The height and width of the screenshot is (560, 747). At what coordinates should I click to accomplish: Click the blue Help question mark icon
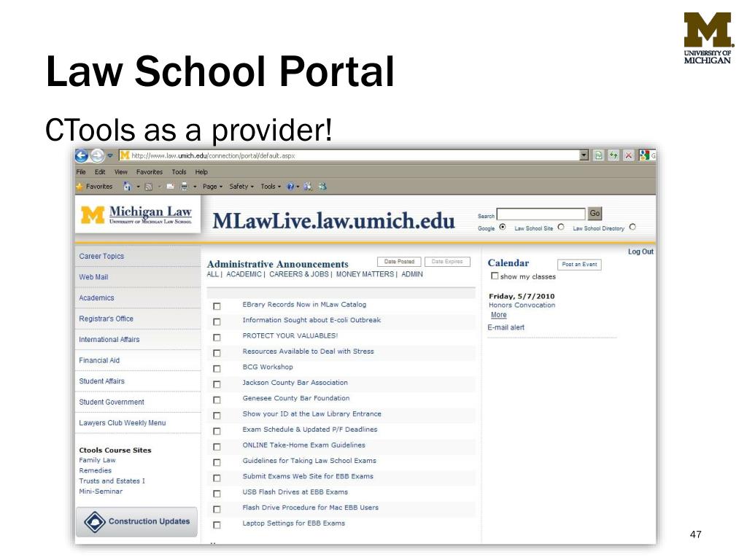(290, 187)
